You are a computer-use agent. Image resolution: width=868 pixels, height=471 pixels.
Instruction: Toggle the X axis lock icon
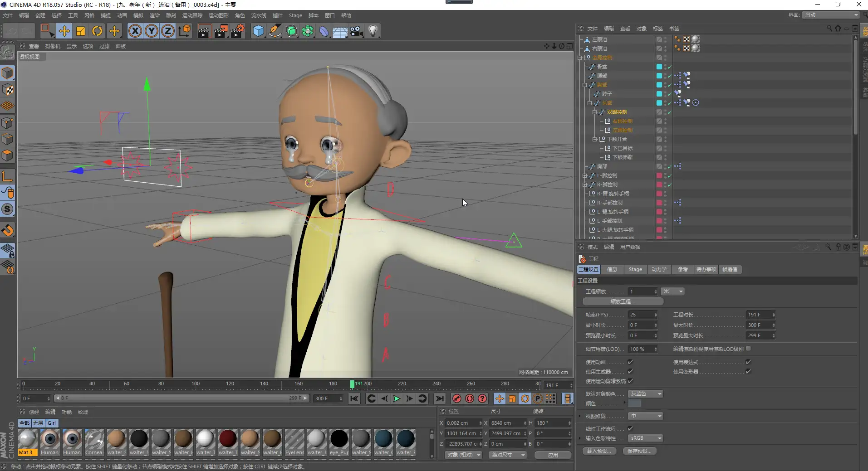coord(135,31)
